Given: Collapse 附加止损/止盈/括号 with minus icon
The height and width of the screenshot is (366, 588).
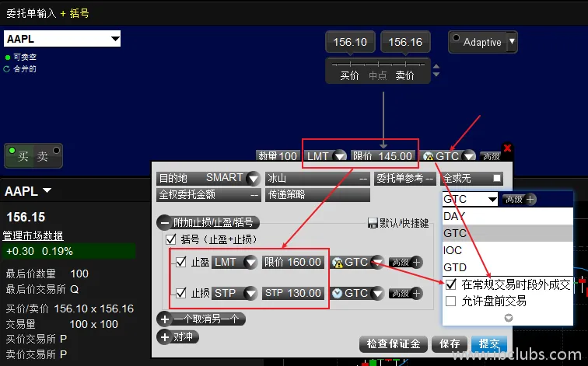Looking at the screenshot, I should 164,222.
